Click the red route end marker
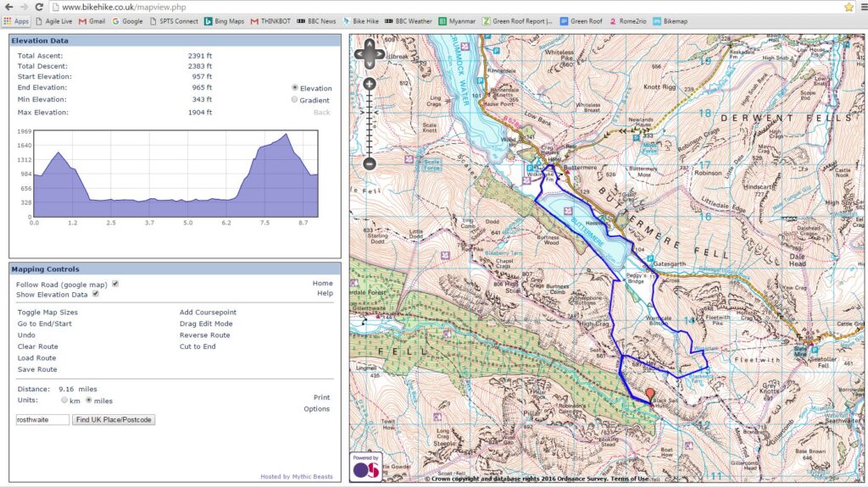This screenshot has height=487, width=868. pyautogui.click(x=650, y=395)
